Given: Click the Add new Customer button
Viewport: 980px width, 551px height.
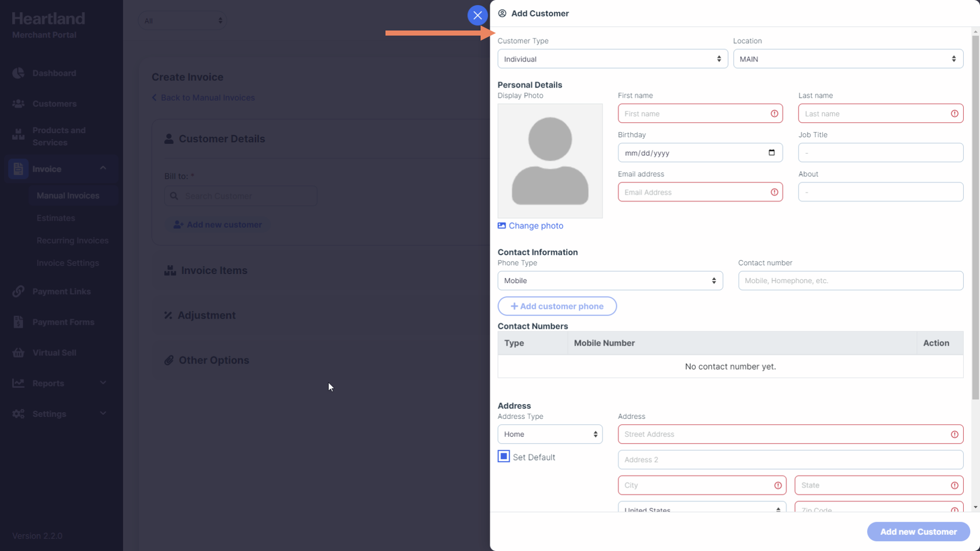Looking at the screenshot, I should pos(918,532).
